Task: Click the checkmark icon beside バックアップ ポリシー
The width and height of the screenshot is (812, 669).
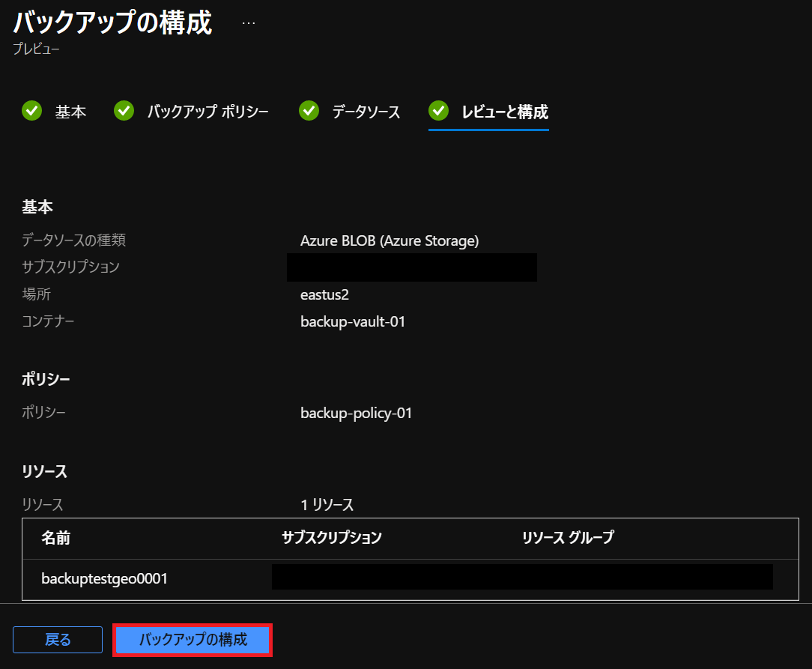Action: (124, 111)
